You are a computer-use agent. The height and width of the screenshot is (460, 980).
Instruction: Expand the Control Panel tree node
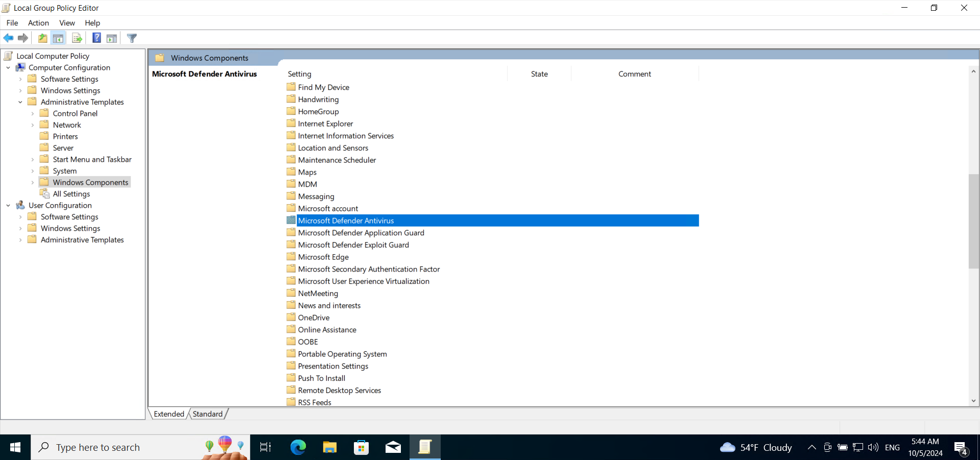(33, 114)
